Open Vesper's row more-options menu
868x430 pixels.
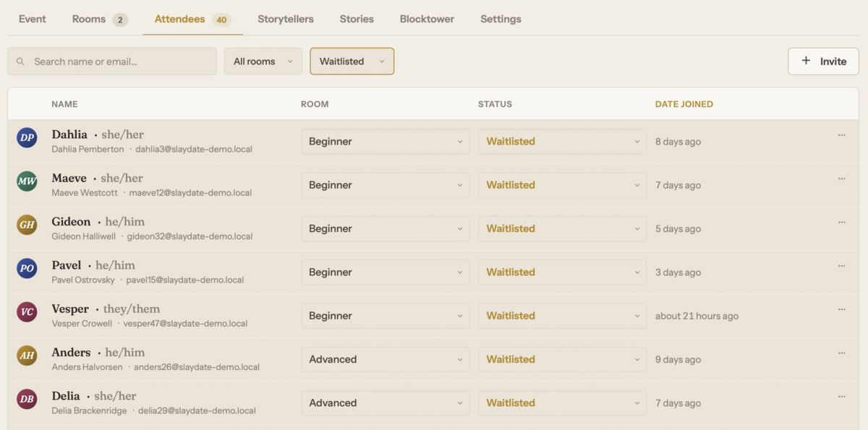click(841, 309)
